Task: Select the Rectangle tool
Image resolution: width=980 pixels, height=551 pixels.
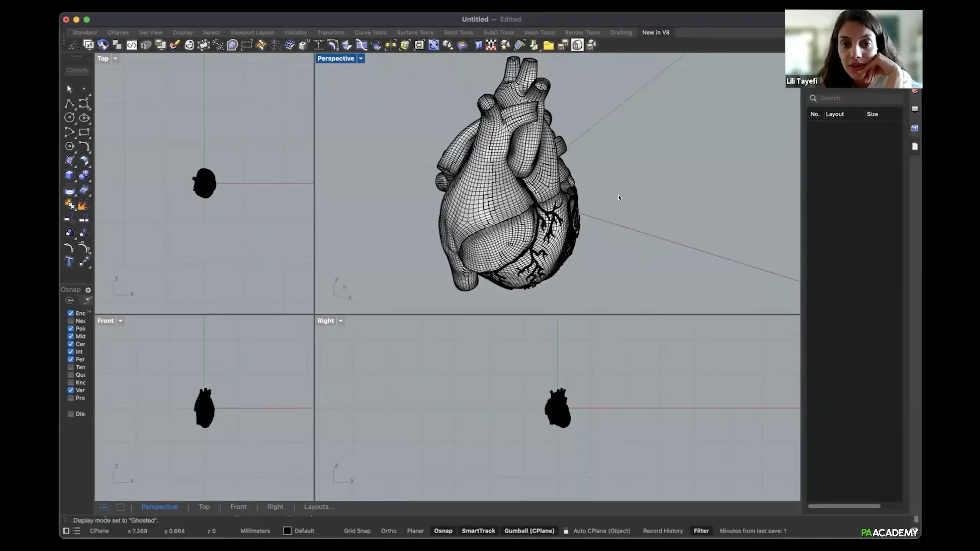Action: click(84, 132)
